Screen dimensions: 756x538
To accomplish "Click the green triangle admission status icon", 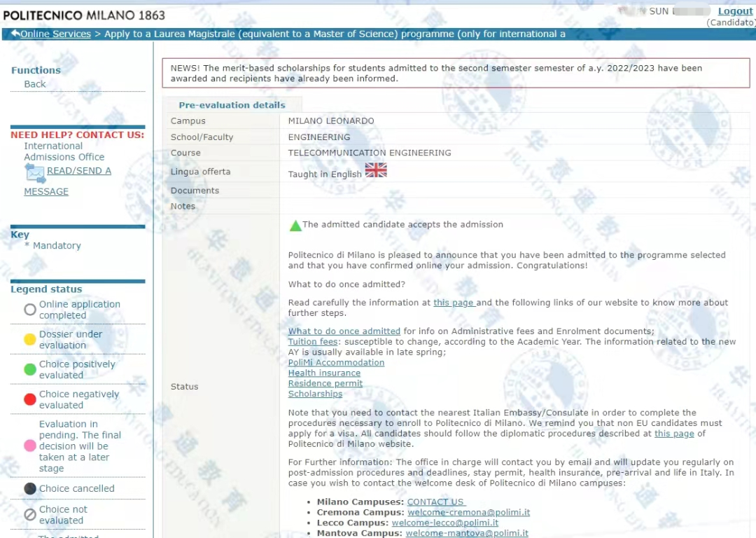I will (295, 226).
